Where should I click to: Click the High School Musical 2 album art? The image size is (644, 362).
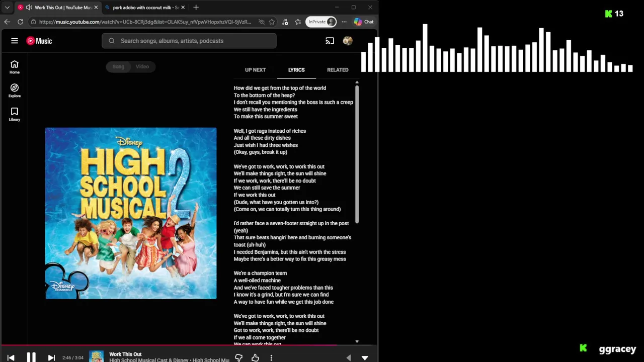tap(131, 213)
